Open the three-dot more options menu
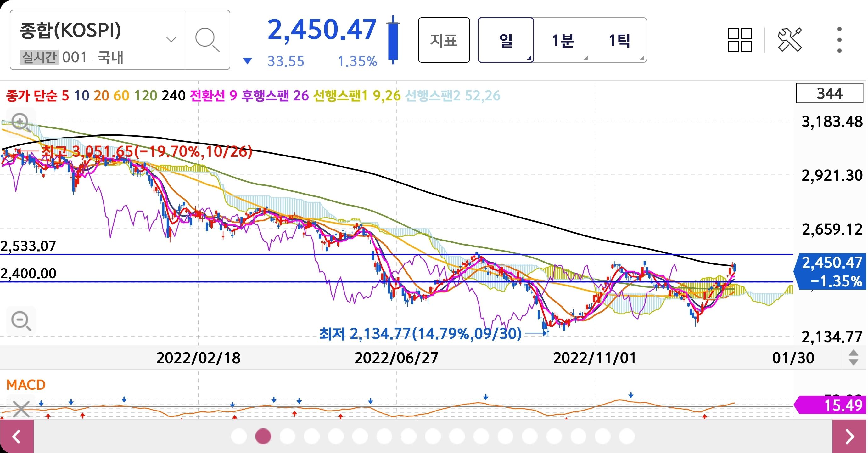 (839, 40)
